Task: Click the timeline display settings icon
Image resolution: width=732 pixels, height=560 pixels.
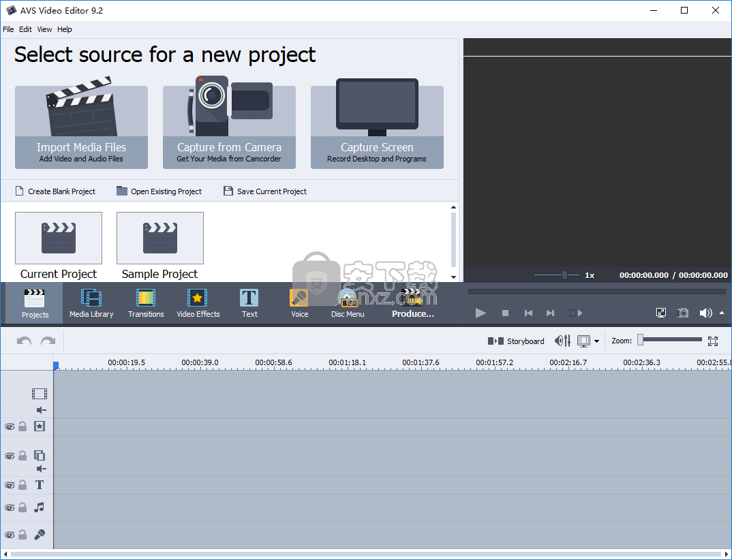Action: (x=583, y=341)
